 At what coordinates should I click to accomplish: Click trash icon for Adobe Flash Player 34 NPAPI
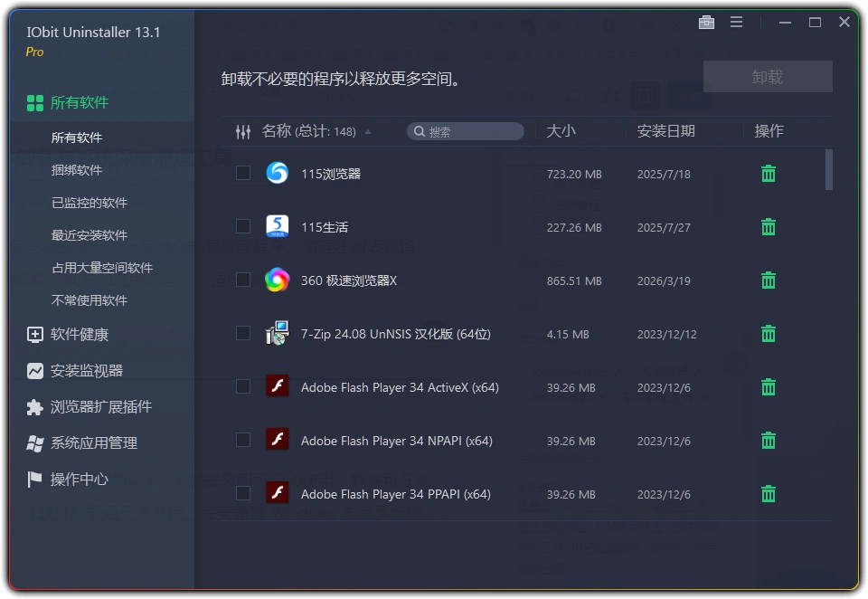click(768, 441)
